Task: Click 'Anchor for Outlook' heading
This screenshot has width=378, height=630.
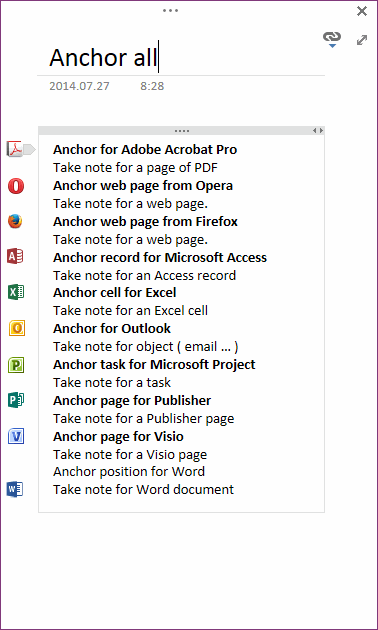Action: 112,328
